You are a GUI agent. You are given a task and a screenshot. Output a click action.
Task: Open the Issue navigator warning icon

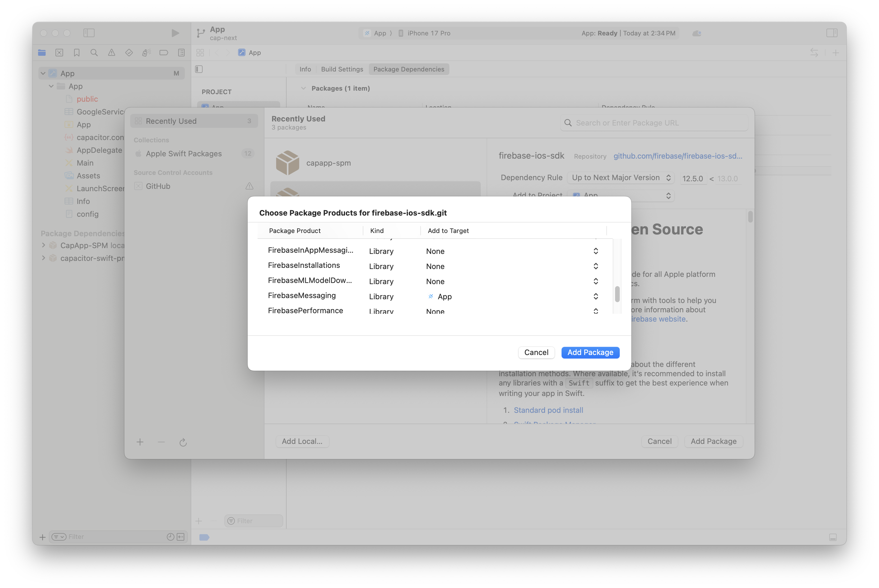(111, 53)
